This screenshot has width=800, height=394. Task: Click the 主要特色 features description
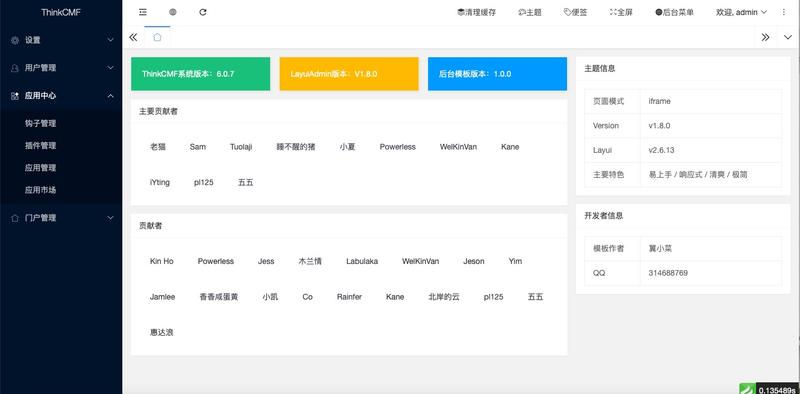pyautogui.click(x=698, y=175)
